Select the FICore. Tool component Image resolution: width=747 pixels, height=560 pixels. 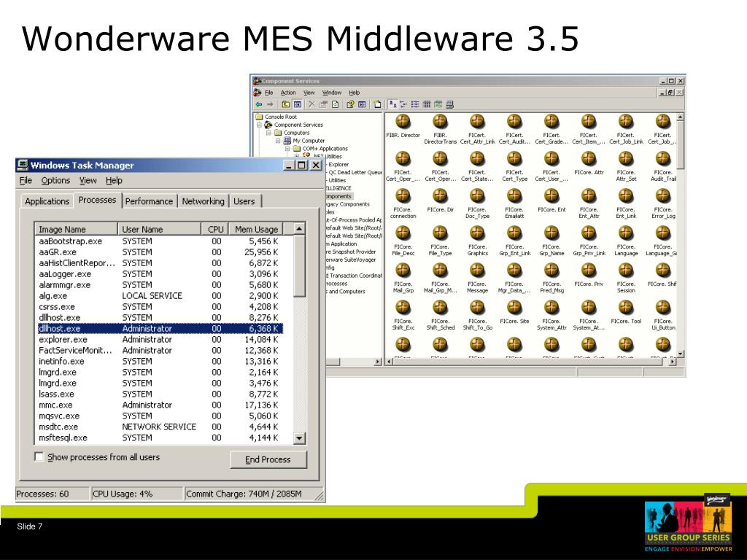[x=626, y=312]
